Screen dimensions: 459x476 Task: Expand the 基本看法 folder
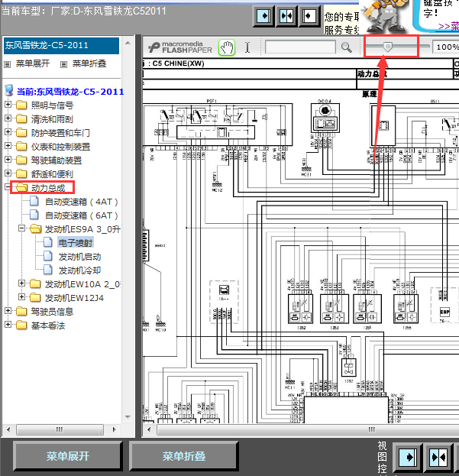(x=8, y=324)
